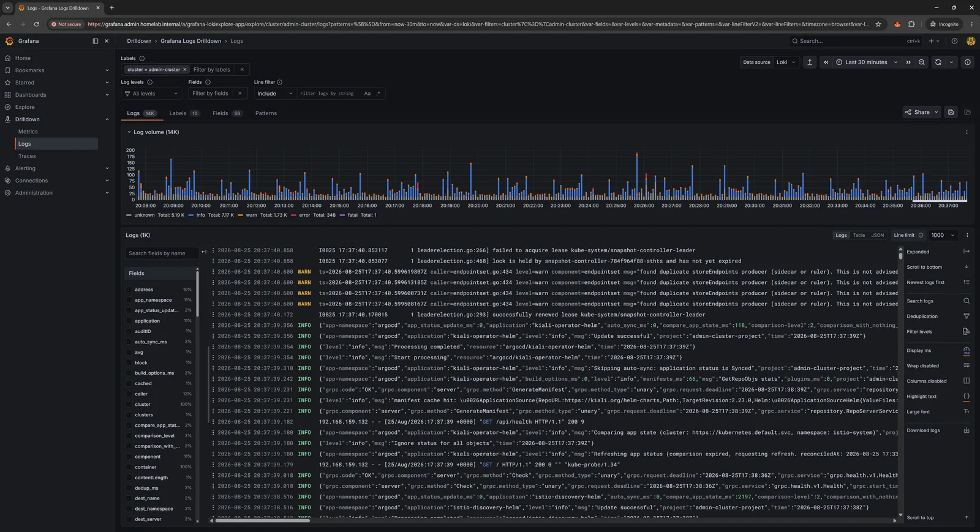
Task: Toggle the error series legend swatch
Action: pyautogui.click(x=294, y=215)
